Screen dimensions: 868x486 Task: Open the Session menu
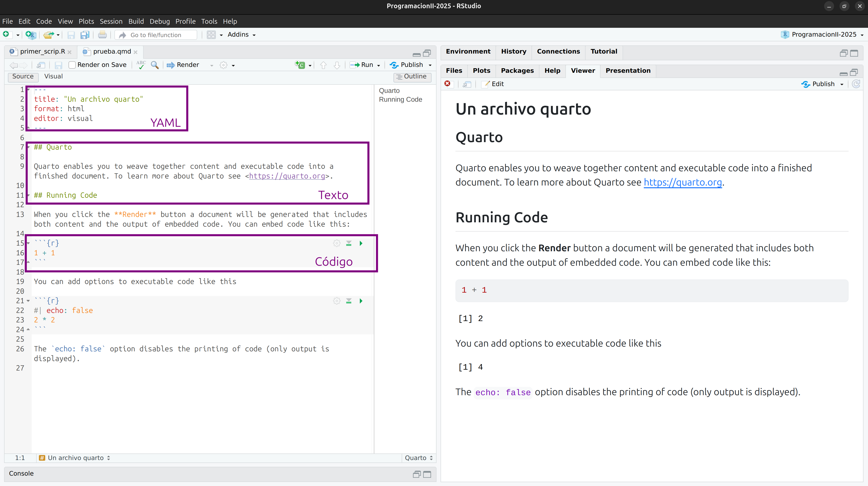pyautogui.click(x=111, y=21)
